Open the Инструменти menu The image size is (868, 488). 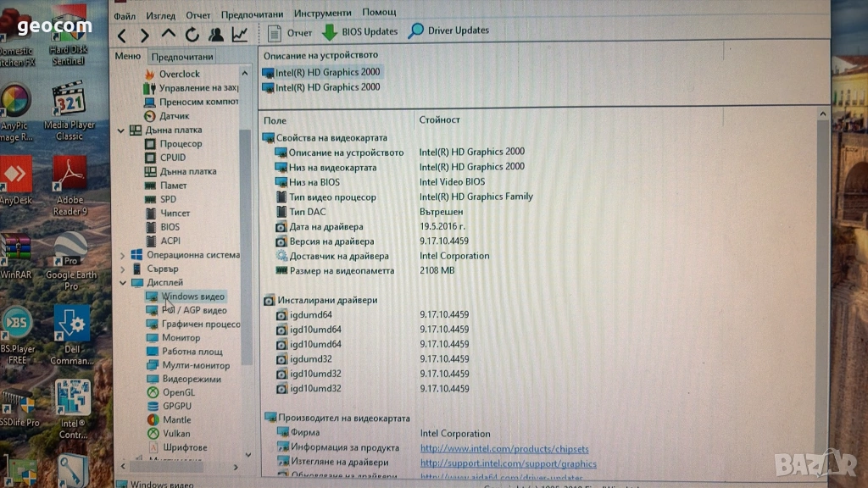tap(322, 14)
